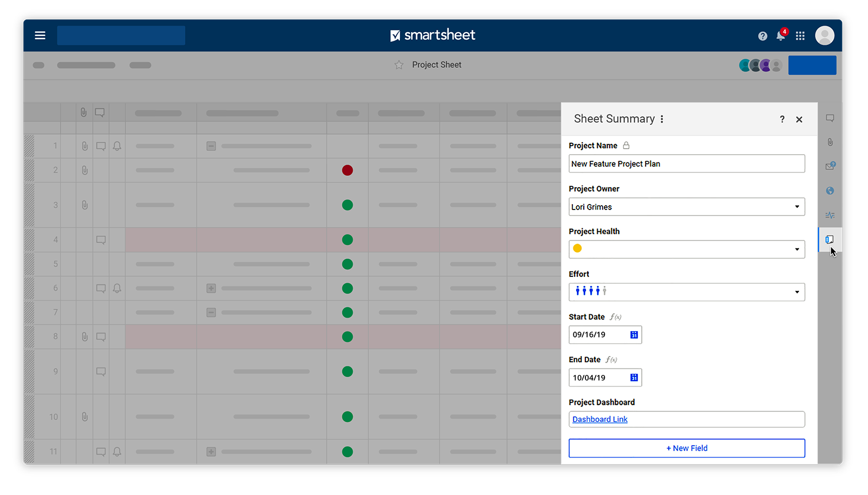Click the Sheet Summary panel title
The height and width of the screenshot is (495, 868).
(615, 119)
